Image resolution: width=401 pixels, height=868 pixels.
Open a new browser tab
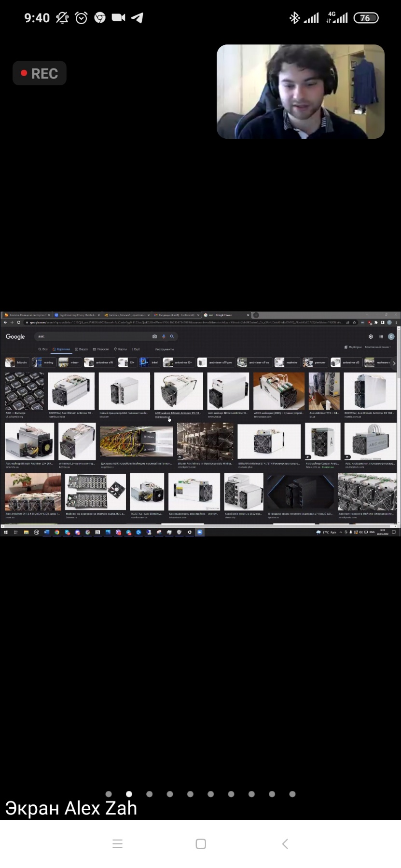coord(256,315)
